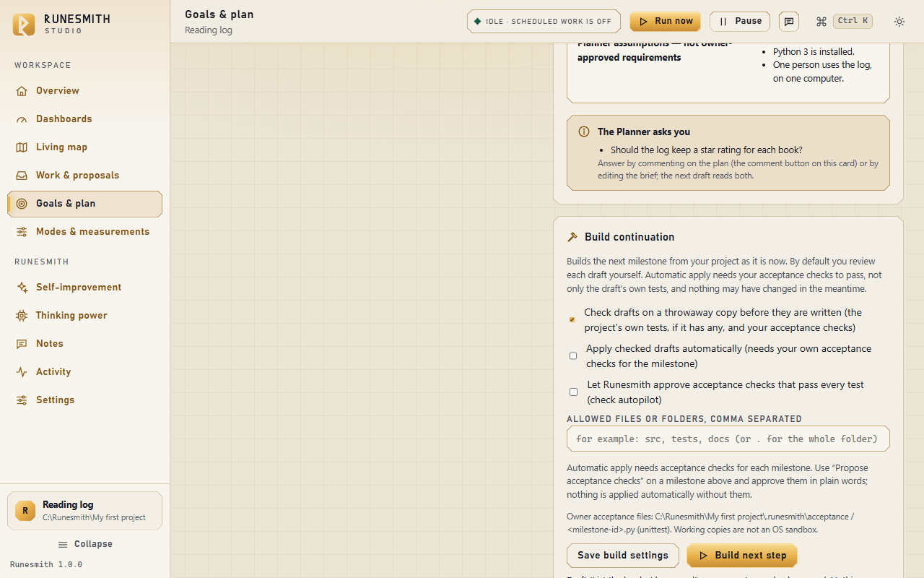The image size is (924, 578).
Task: Click the "Owner acceptance files" path text
Action: (x=710, y=523)
